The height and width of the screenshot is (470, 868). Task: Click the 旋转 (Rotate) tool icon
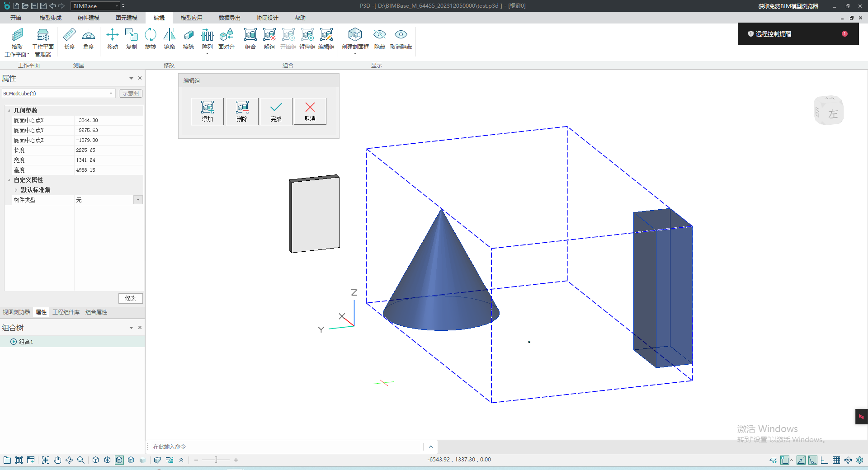pos(150,39)
